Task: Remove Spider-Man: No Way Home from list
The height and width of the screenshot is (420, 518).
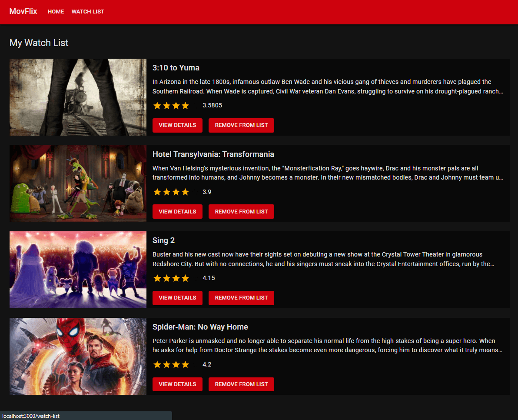Action: coord(241,384)
